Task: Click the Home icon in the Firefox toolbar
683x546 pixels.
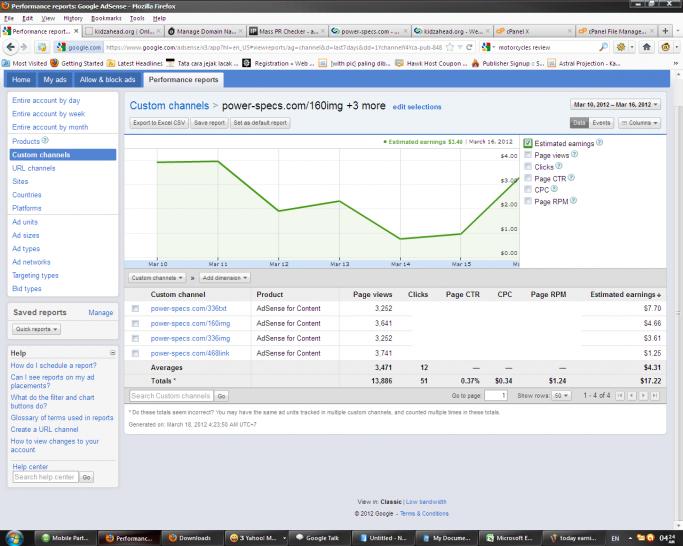Action: click(647, 47)
